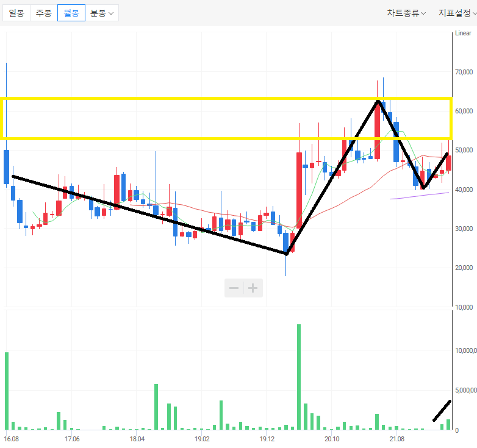Open the 차트종류 chart type dropdown
This screenshot has width=477, height=448.
click(406, 13)
